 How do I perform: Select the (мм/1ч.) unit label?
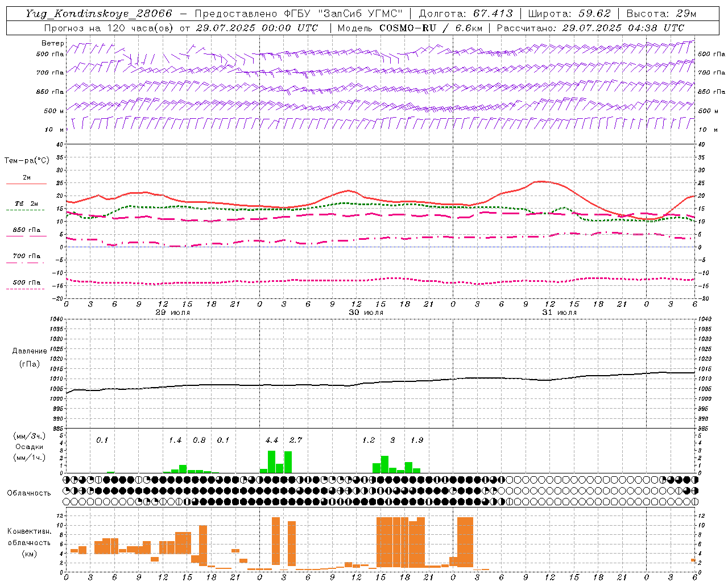click(x=30, y=458)
